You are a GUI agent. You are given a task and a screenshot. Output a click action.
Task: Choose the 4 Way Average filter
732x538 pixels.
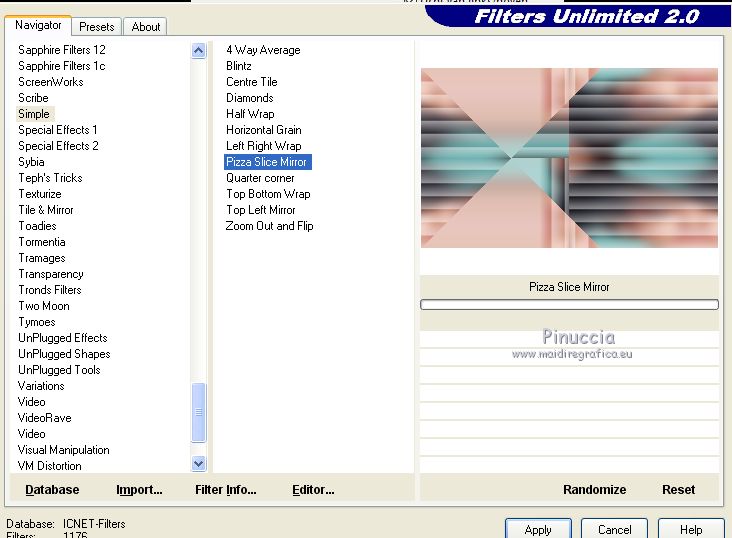(x=263, y=50)
